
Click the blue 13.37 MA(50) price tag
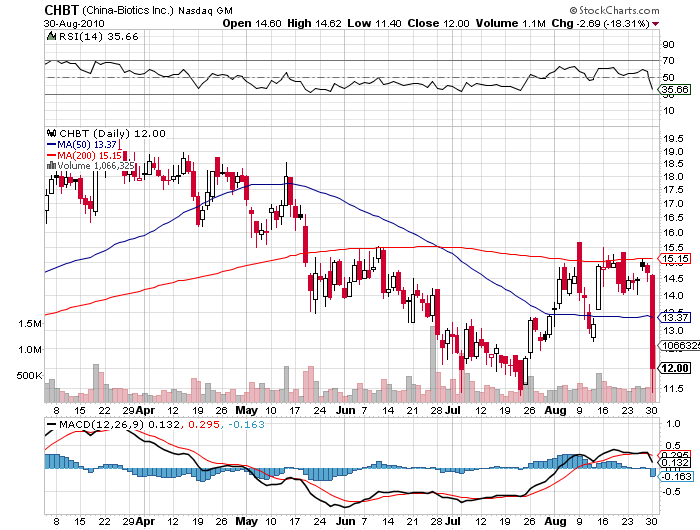[x=675, y=317]
